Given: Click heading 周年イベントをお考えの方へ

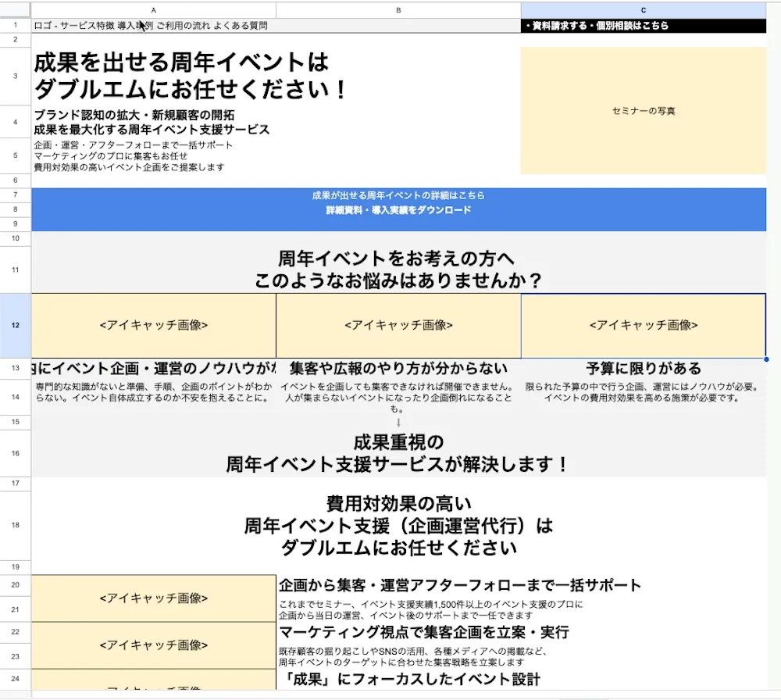Looking at the screenshot, I should (397, 259).
